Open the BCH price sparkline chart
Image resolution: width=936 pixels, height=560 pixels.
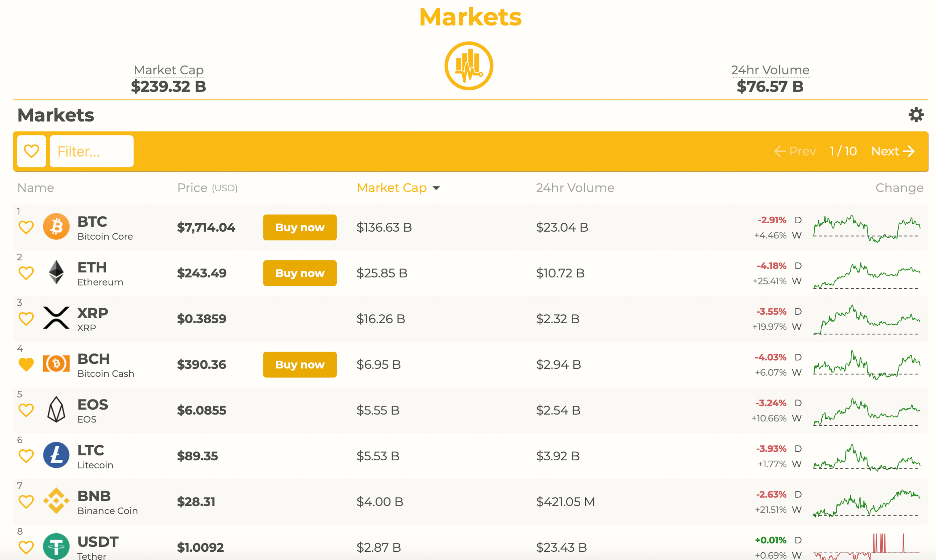coord(867,365)
